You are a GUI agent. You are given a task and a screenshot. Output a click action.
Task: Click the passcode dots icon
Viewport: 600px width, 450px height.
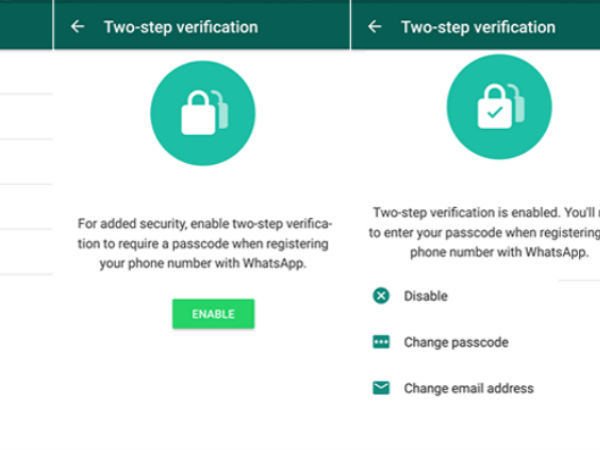pyautogui.click(x=381, y=342)
